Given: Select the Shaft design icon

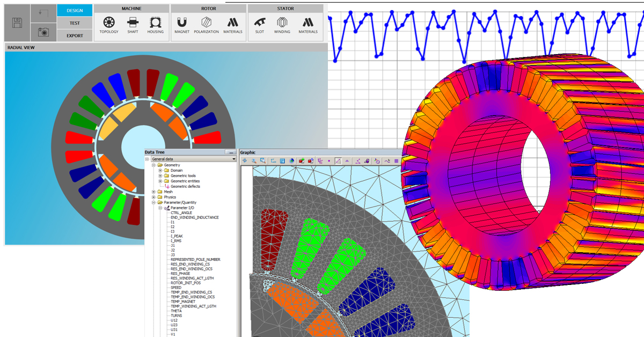Looking at the screenshot, I should pyautogui.click(x=133, y=25).
